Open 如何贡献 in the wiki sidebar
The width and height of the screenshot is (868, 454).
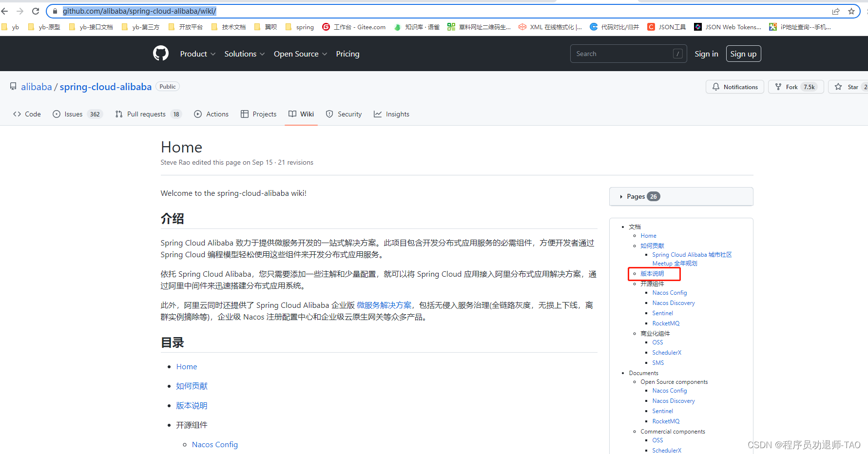pyautogui.click(x=652, y=246)
